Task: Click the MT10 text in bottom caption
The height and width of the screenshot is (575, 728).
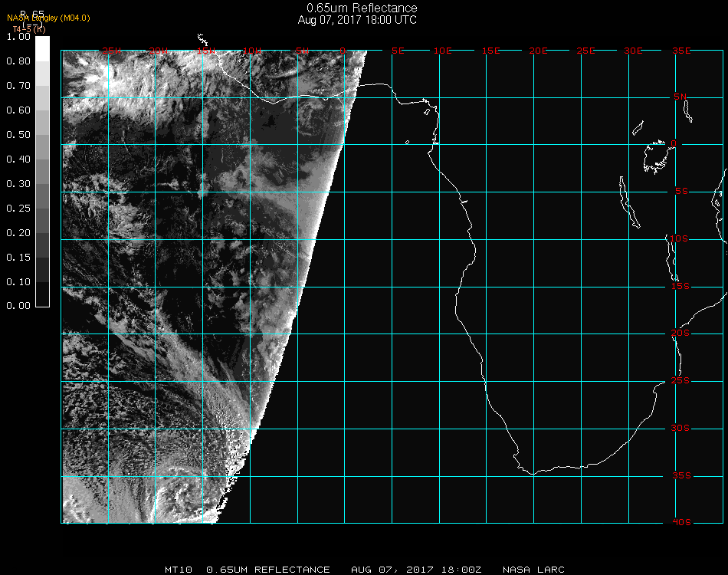Action: [178, 570]
